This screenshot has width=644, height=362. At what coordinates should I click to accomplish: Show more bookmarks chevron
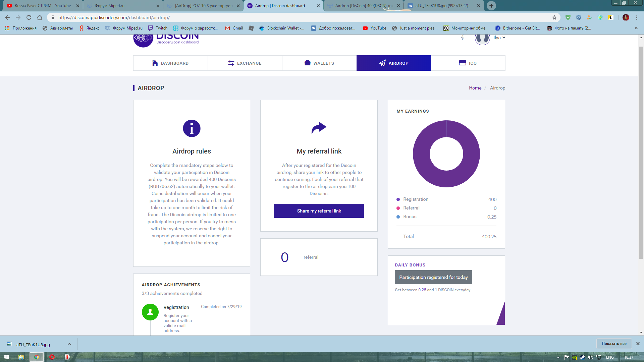636,28
